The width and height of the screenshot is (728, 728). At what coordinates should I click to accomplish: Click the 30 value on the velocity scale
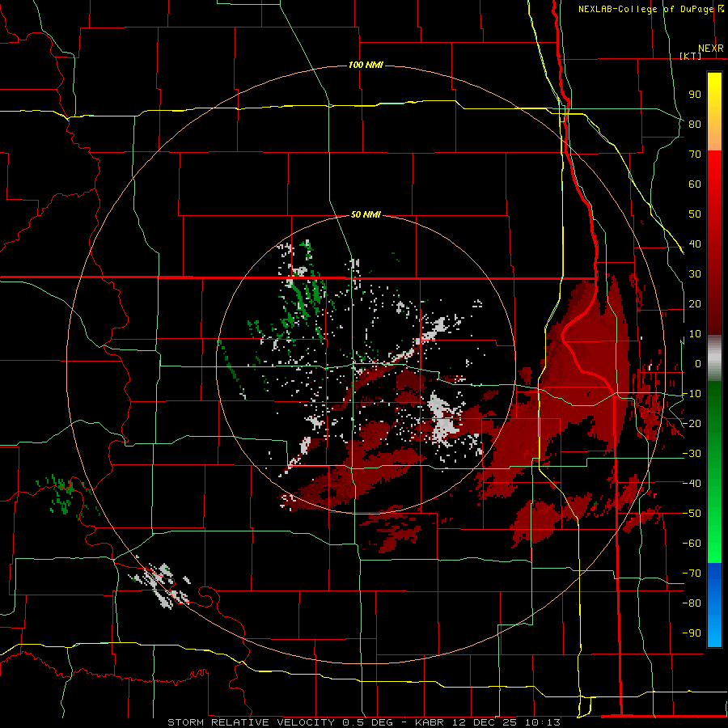click(695, 274)
